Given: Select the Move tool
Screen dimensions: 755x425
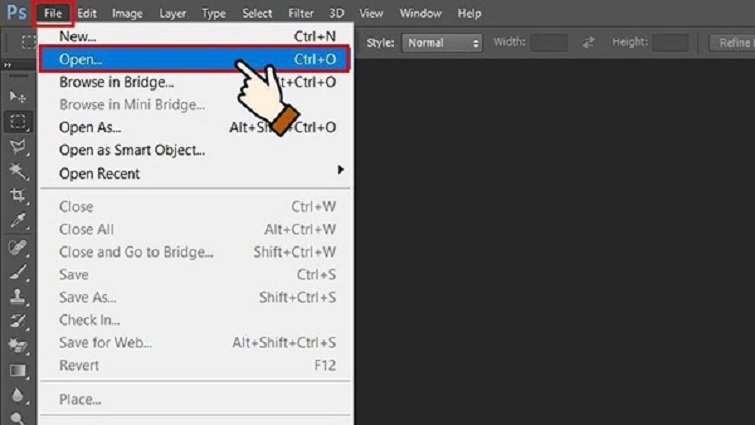Looking at the screenshot, I should 18,97.
